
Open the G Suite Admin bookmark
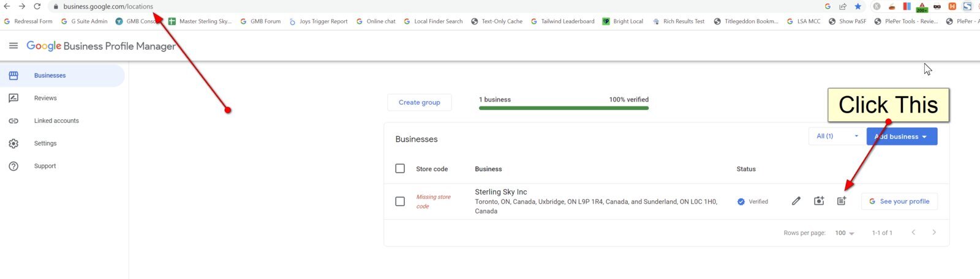click(x=85, y=21)
